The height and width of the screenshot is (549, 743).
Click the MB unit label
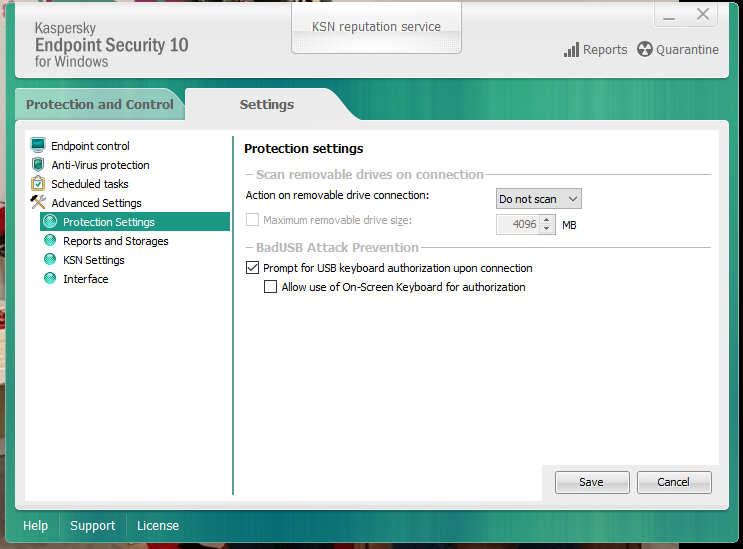pos(569,225)
